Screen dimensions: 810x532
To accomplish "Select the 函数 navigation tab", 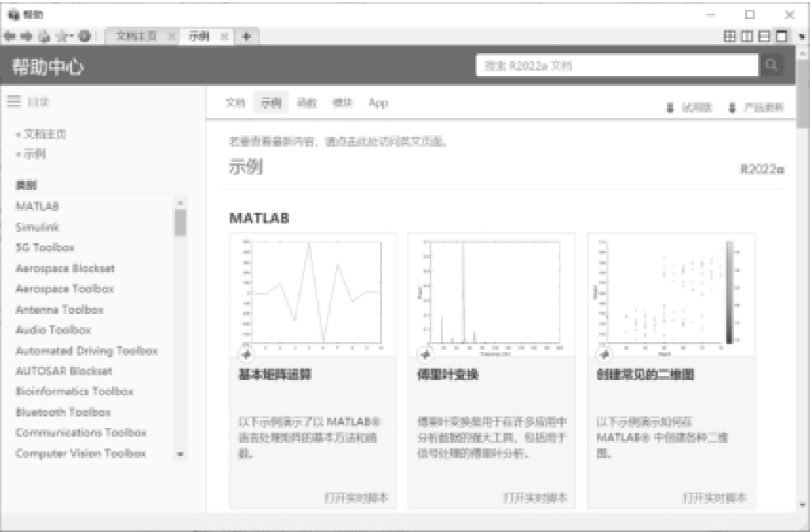I will pos(307,103).
